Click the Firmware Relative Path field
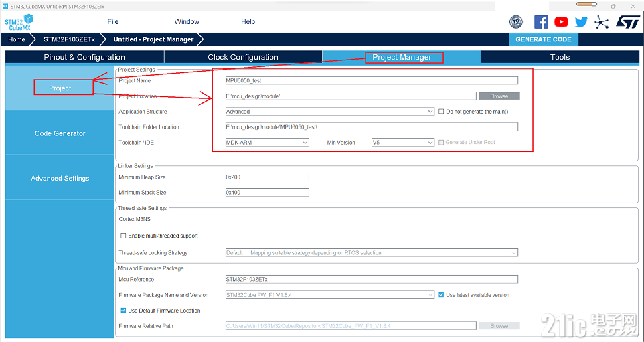 tap(351, 325)
